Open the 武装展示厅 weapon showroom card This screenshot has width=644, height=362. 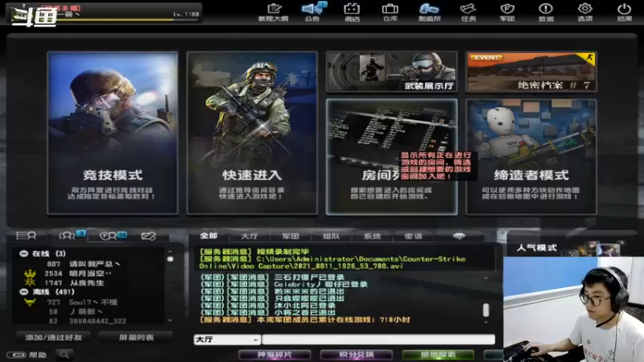tap(391, 72)
